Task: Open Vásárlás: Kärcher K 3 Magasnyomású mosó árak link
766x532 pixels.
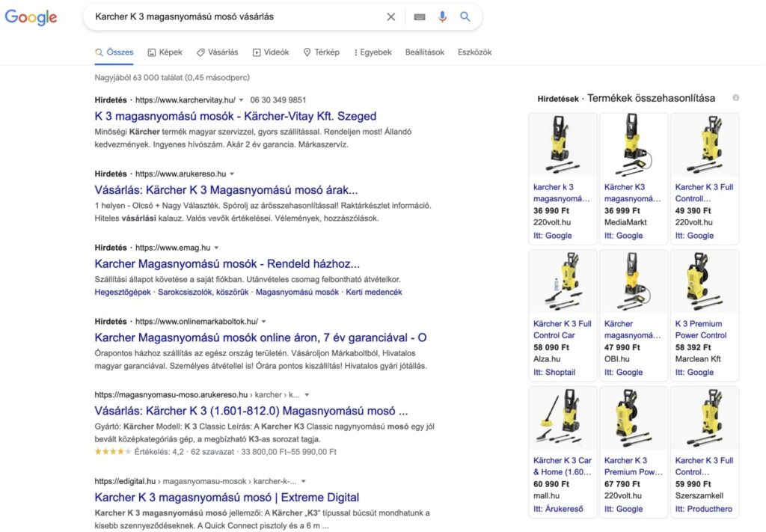Action: pos(226,190)
